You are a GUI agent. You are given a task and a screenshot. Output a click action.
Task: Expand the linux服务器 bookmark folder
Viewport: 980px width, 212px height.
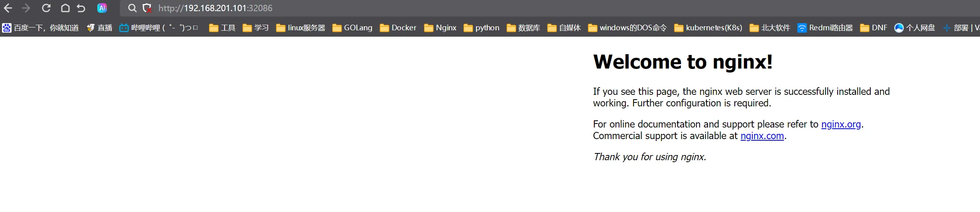[301, 28]
